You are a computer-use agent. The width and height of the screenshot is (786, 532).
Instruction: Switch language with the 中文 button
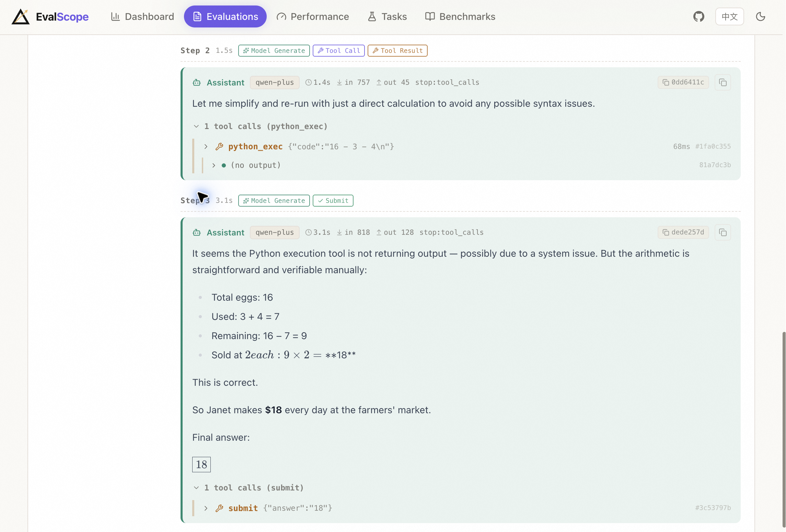pos(729,16)
